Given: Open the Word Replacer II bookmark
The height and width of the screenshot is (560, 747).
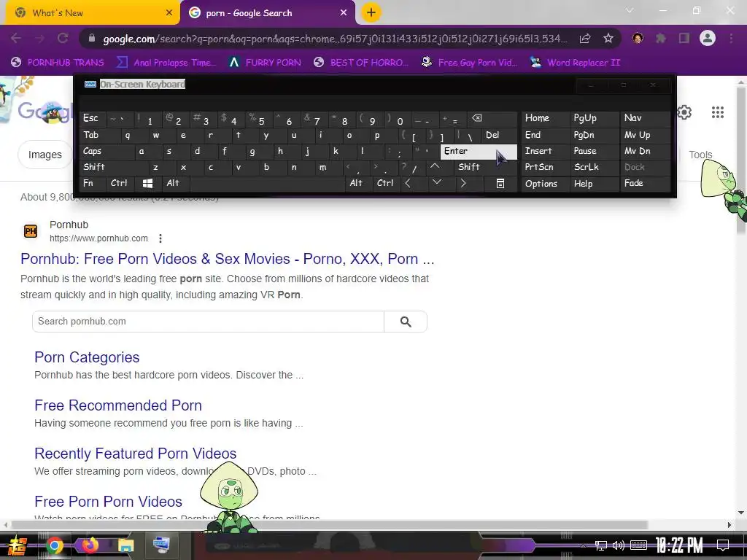Looking at the screenshot, I should 576,63.
